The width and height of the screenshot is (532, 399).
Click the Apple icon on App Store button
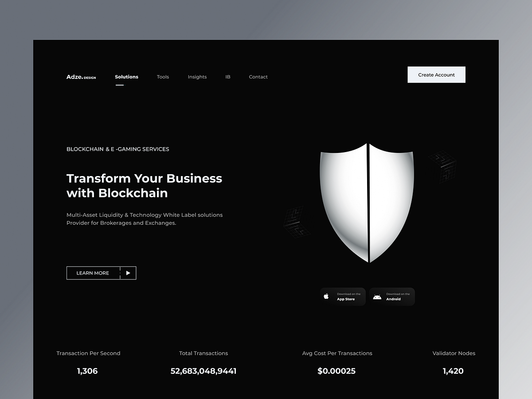(x=327, y=296)
